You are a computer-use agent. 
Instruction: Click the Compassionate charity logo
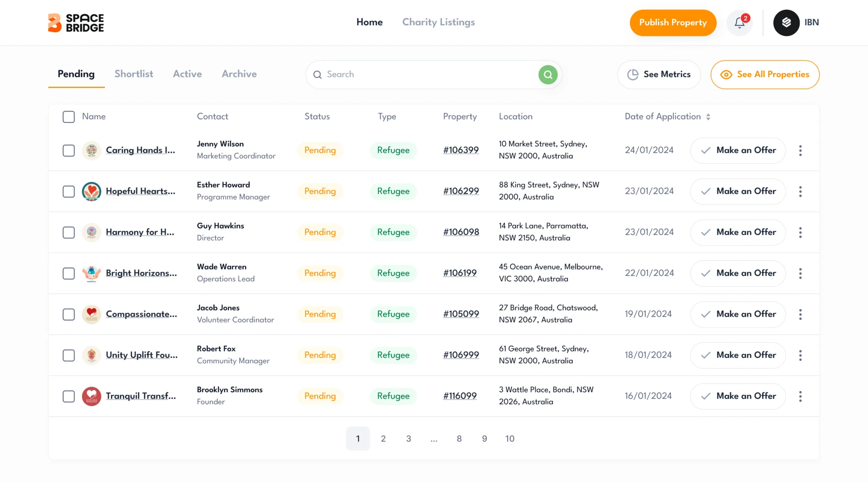coord(91,314)
